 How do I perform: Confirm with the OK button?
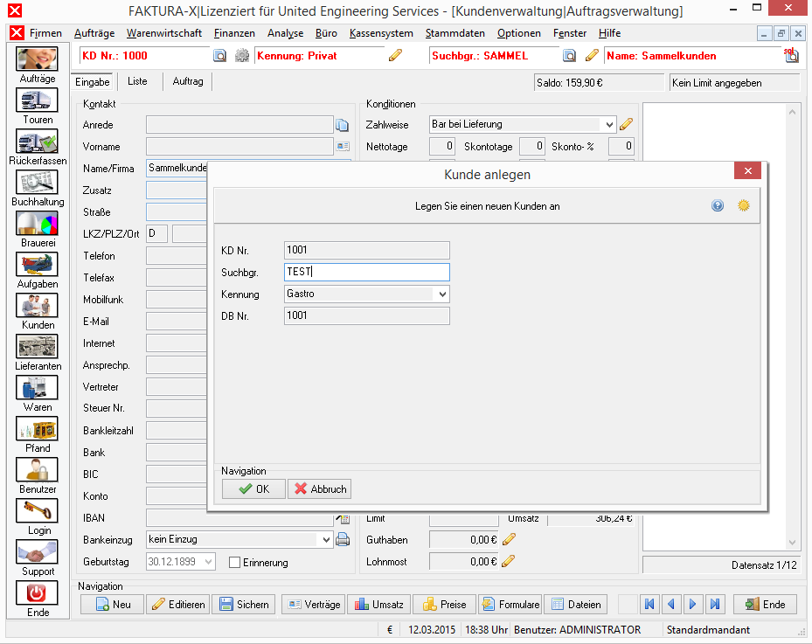[x=253, y=488]
